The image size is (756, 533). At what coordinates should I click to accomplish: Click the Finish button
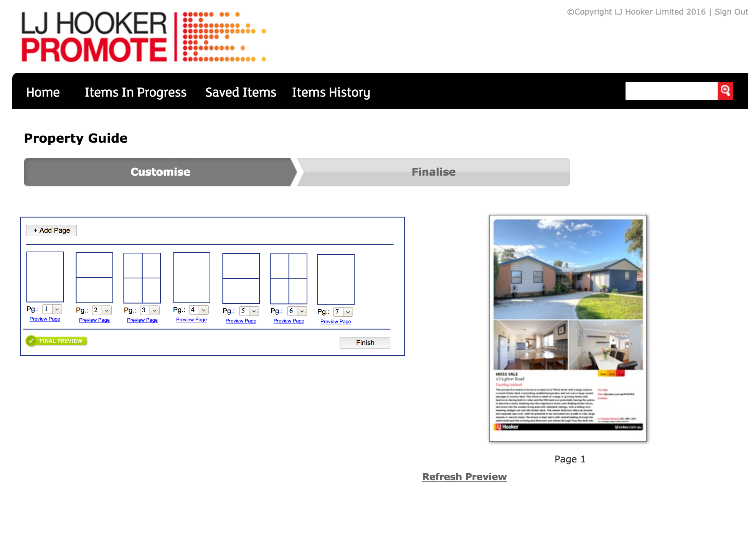366,342
